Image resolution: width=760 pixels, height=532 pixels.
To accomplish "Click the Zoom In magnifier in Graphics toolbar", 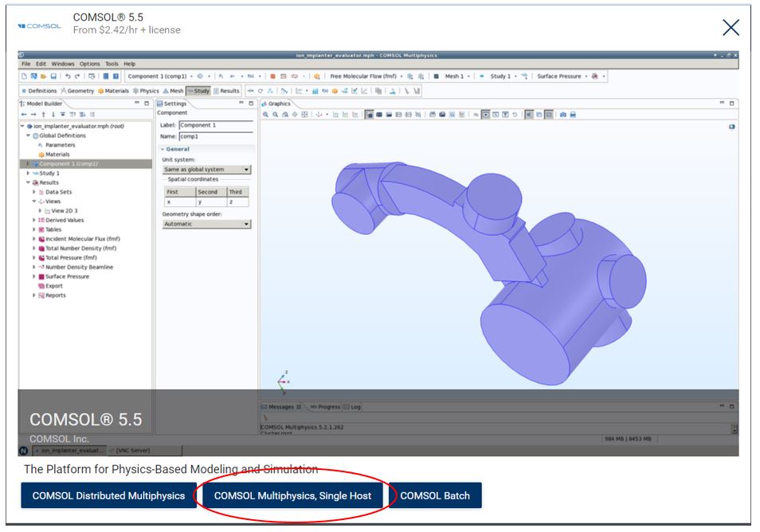I will pos(265,115).
